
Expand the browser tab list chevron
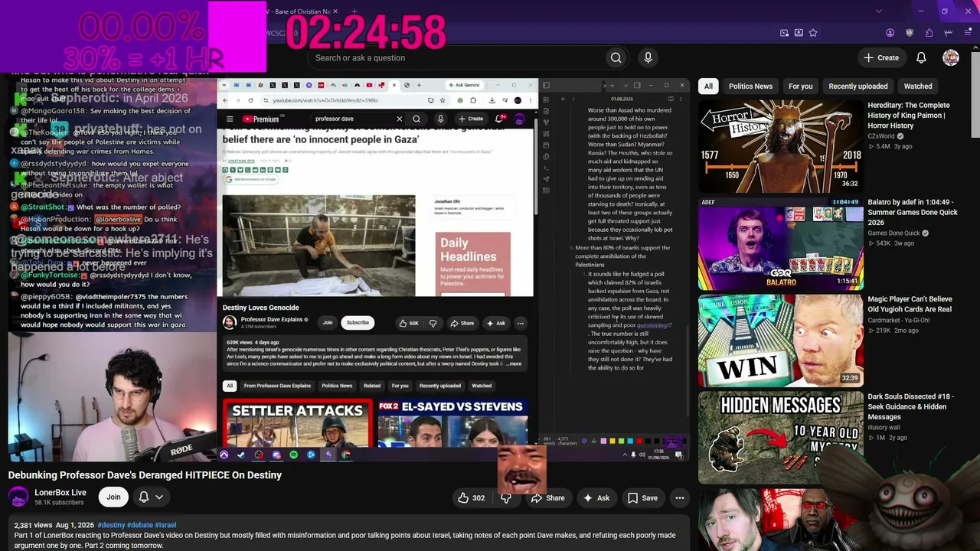[878, 11]
